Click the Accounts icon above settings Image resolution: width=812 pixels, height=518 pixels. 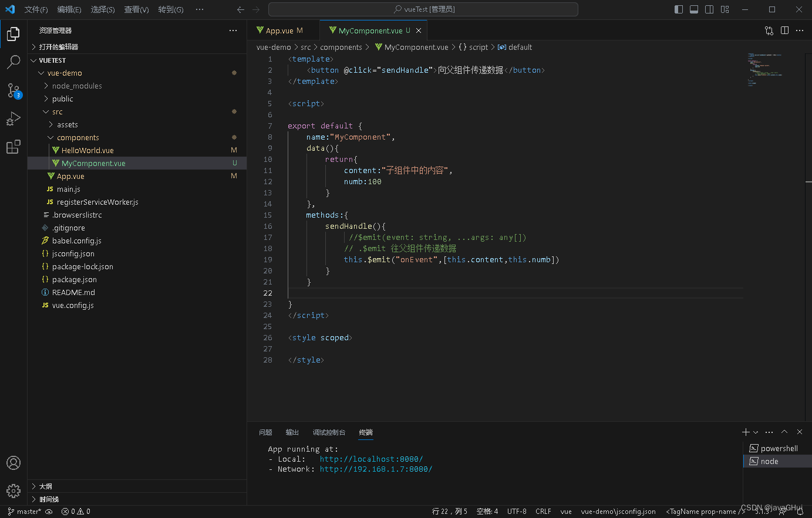coord(14,463)
